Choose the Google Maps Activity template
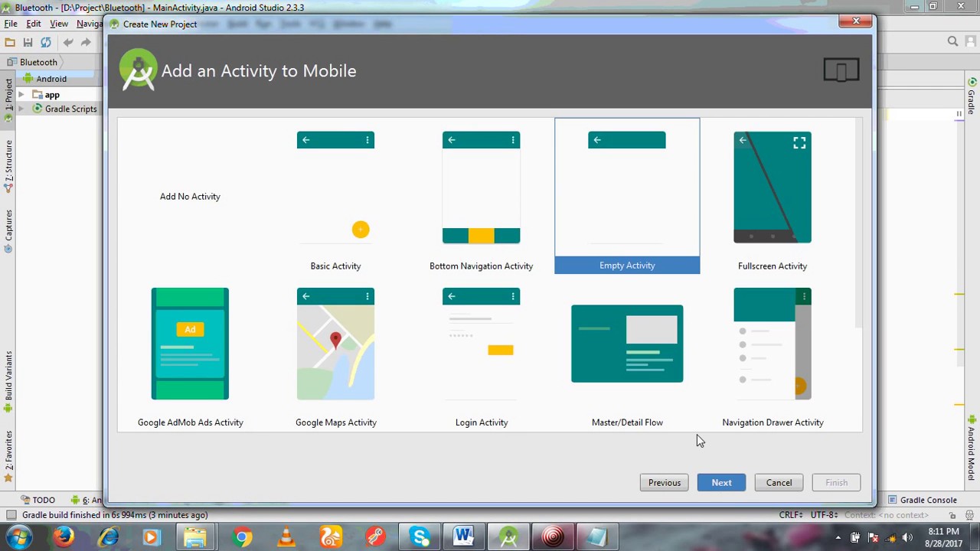The height and width of the screenshot is (551, 980). 335,352
